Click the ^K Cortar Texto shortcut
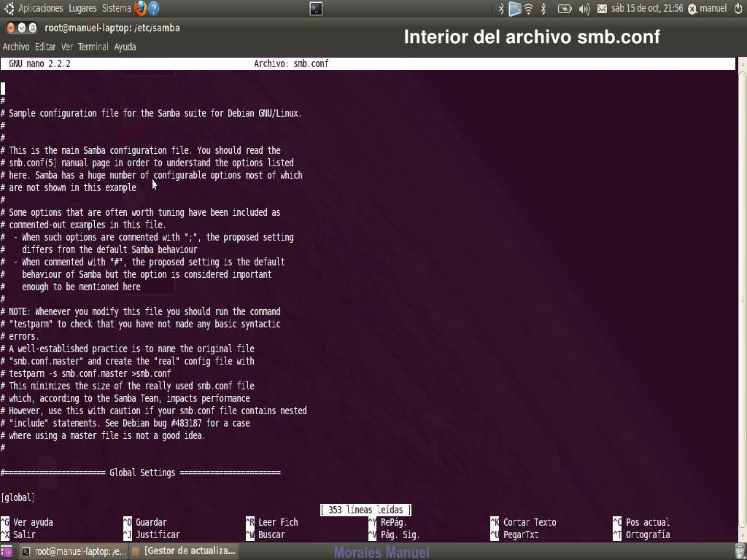 click(523, 522)
